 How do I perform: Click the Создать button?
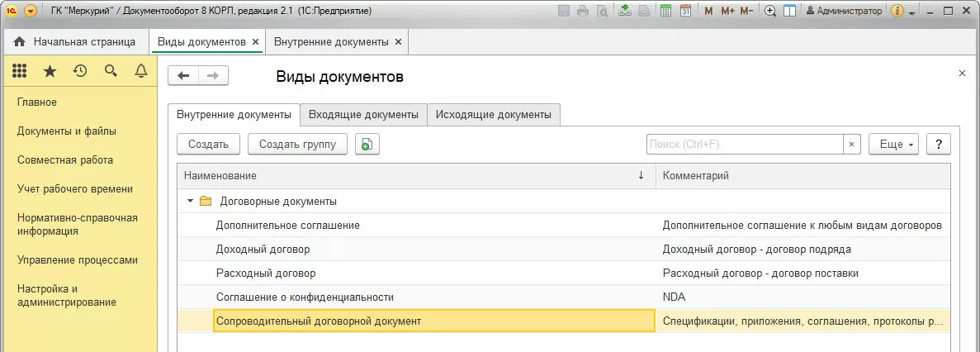208,145
